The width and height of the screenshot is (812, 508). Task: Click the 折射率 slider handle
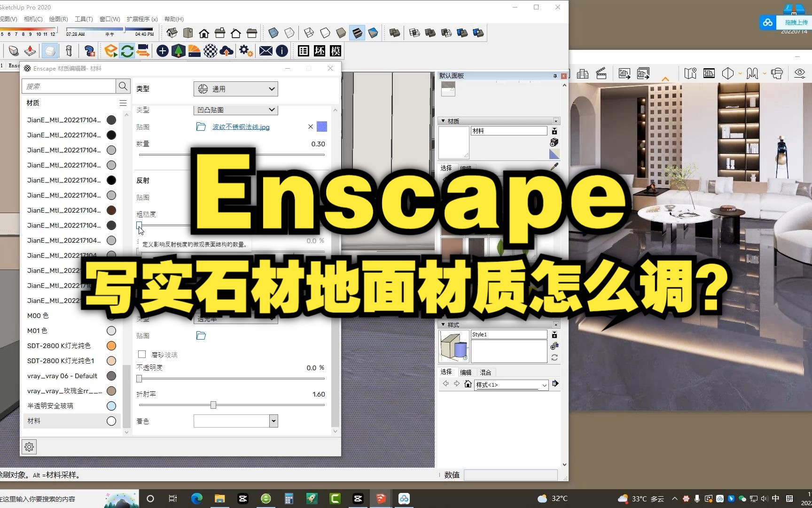pos(213,405)
